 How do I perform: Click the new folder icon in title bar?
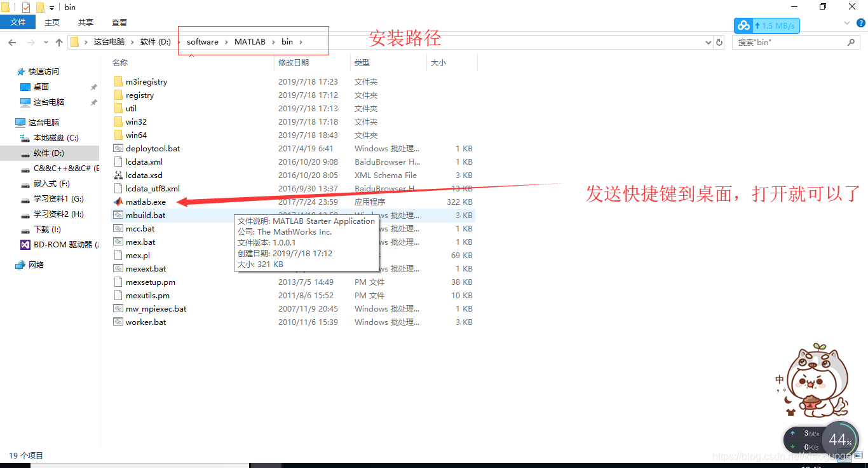click(40, 8)
